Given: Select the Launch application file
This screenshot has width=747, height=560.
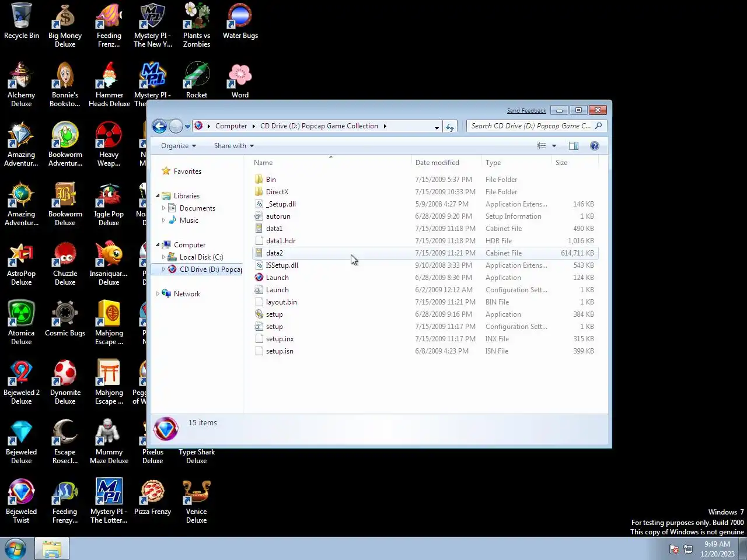Looking at the screenshot, I should click(x=425, y=278).
